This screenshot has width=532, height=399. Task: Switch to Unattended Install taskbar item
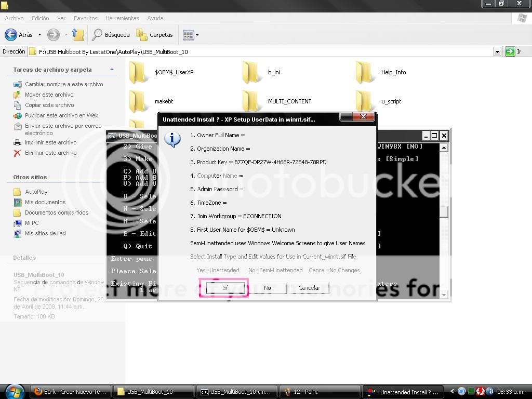[x=403, y=392]
